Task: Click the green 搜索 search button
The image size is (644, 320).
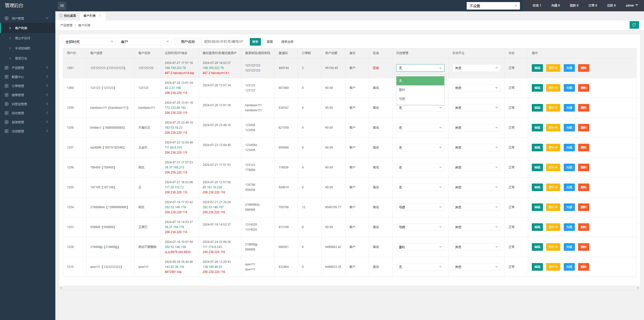Action: coord(255,42)
